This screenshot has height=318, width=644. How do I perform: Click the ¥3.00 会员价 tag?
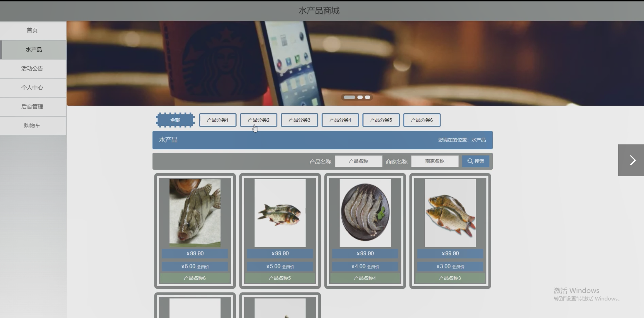tap(450, 266)
